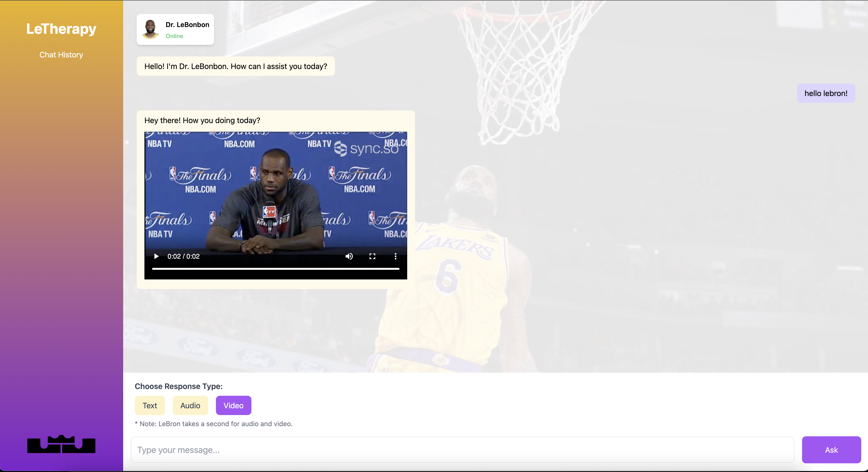
Task: Select Audio response type
Action: coord(190,405)
